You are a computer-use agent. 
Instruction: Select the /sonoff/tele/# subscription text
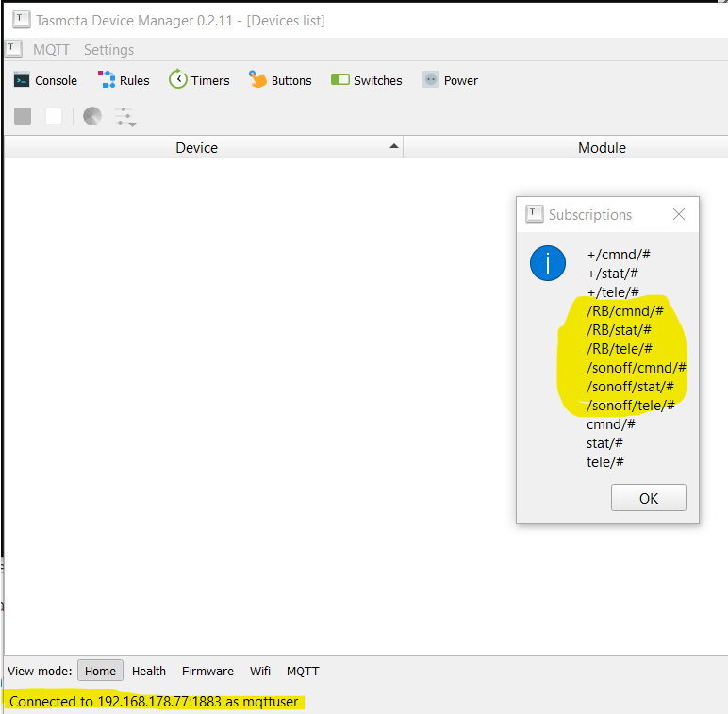[x=631, y=406]
